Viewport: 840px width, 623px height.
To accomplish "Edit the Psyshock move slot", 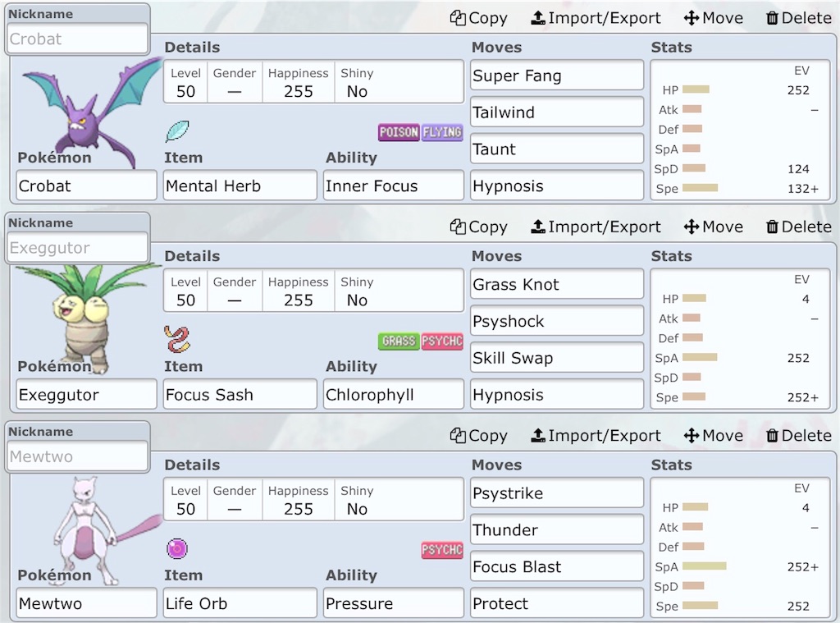I will [557, 321].
